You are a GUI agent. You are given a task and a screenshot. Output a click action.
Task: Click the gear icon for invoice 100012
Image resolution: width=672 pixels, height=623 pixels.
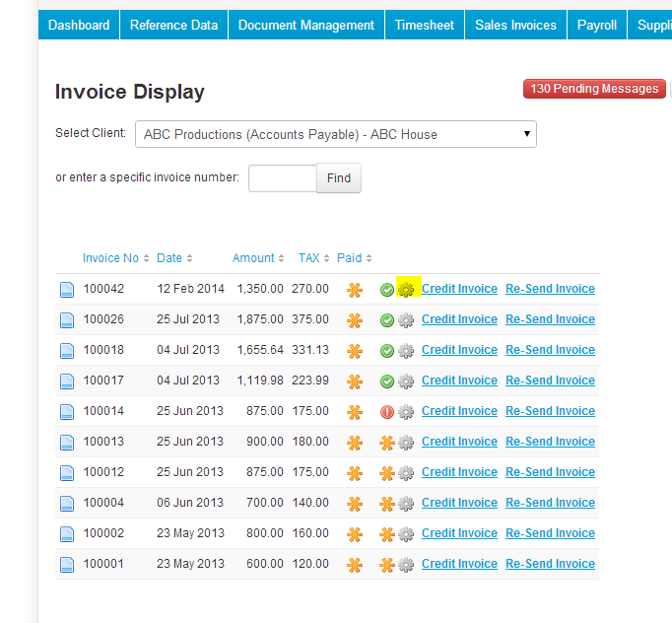click(x=406, y=473)
